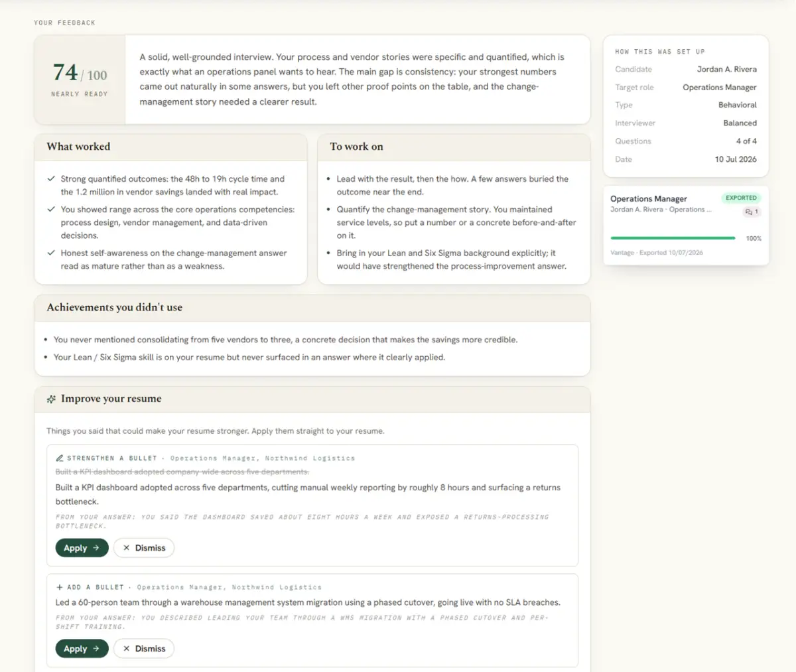This screenshot has width=796, height=672.
Task: Dismiss the WMS migration bullet suggestion
Action: click(144, 649)
